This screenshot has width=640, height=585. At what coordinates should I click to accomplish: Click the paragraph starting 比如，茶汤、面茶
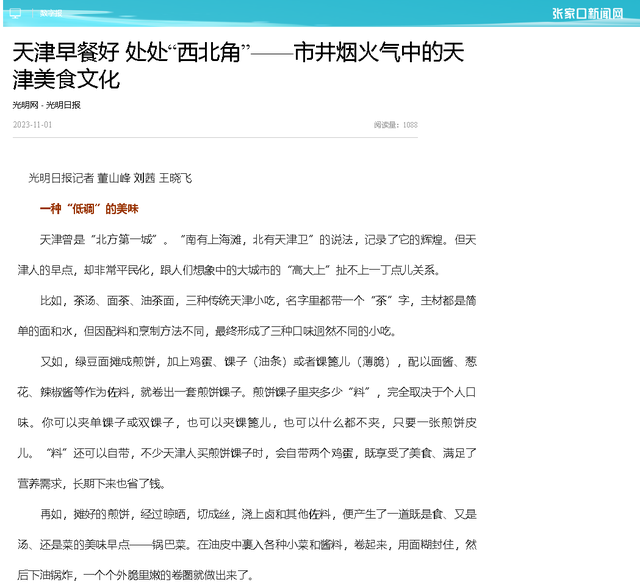click(247, 316)
